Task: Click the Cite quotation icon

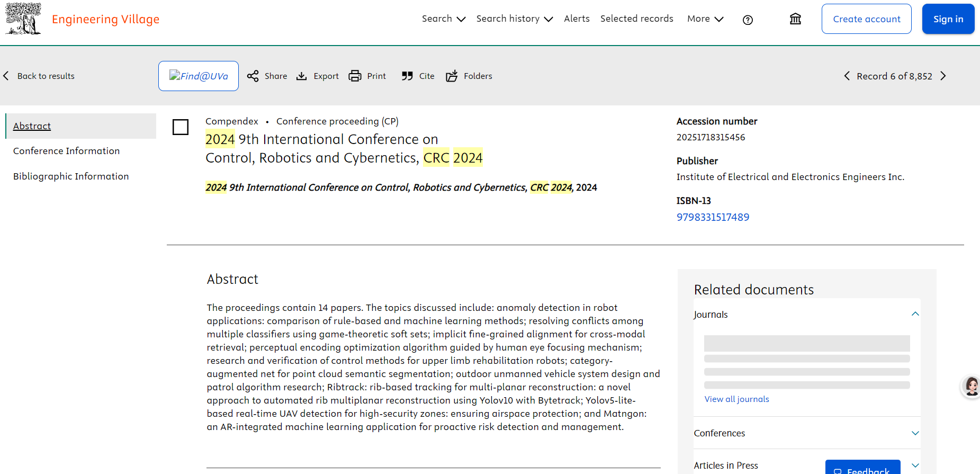Action: (x=407, y=76)
